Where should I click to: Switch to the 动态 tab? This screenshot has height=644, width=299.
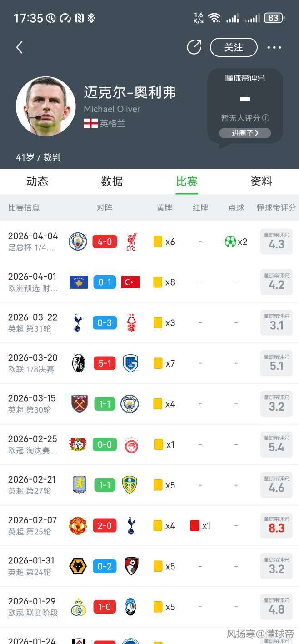point(37,181)
